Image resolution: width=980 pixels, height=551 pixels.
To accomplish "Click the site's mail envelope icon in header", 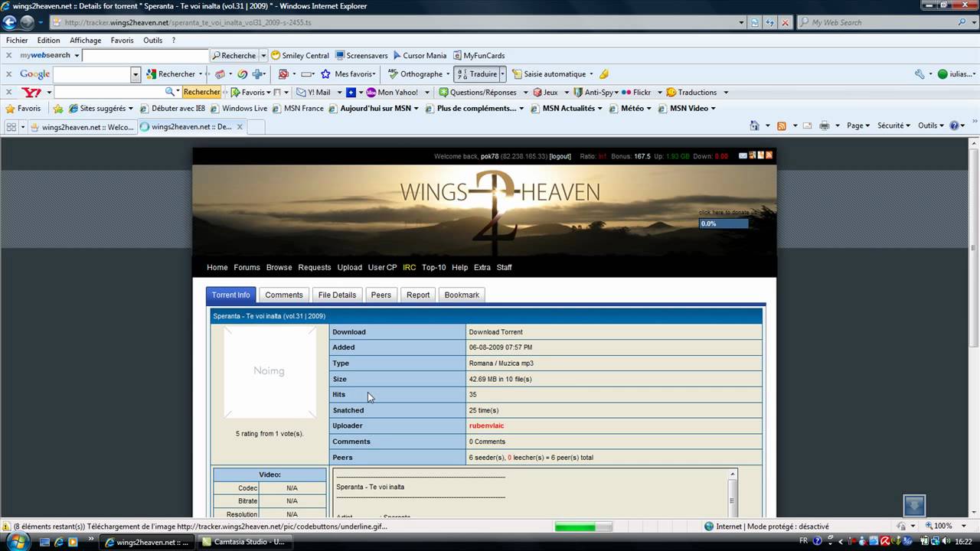I will 743,155.
